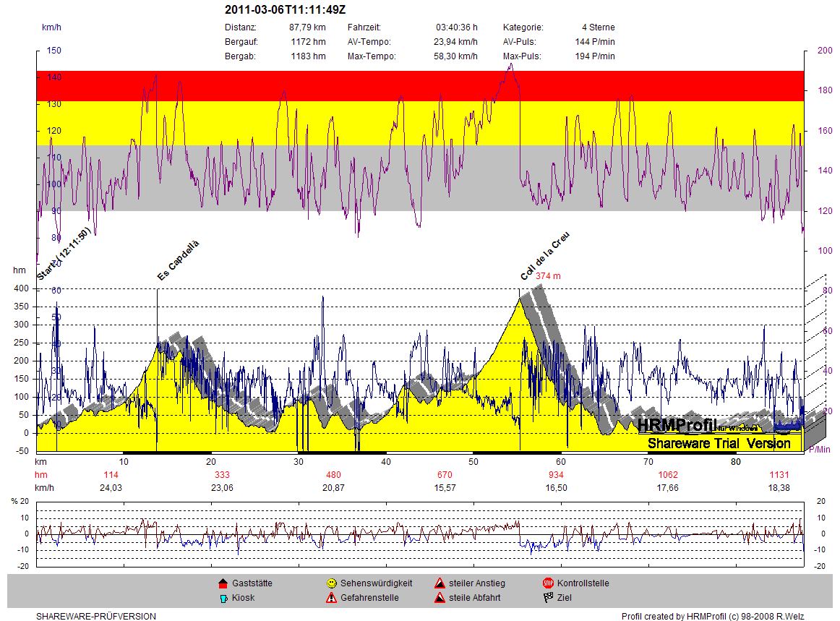Click the Shareware Trial Version banner
The height and width of the screenshot is (621, 840).
(x=719, y=443)
